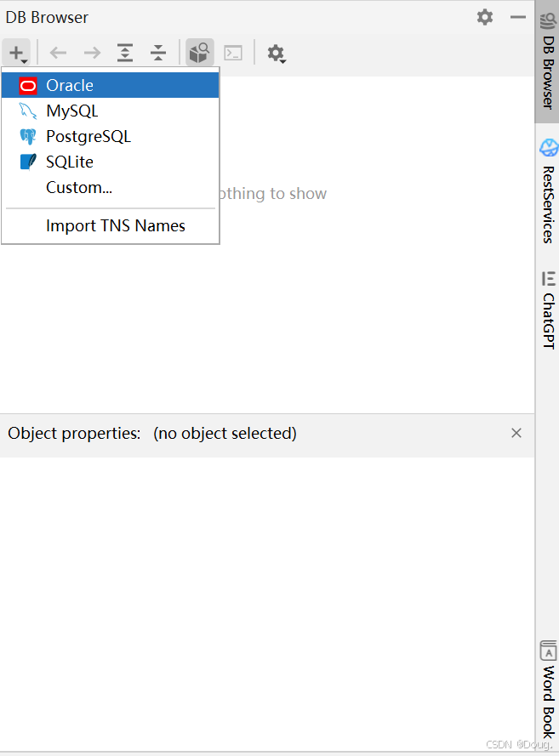Close the Object properties panel
Viewport: 559px width, 756px height.
coord(516,433)
